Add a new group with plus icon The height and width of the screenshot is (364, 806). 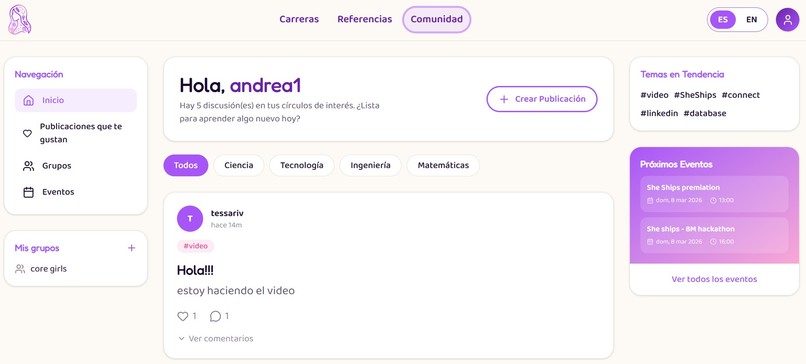pyautogui.click(x=132, y=248)
